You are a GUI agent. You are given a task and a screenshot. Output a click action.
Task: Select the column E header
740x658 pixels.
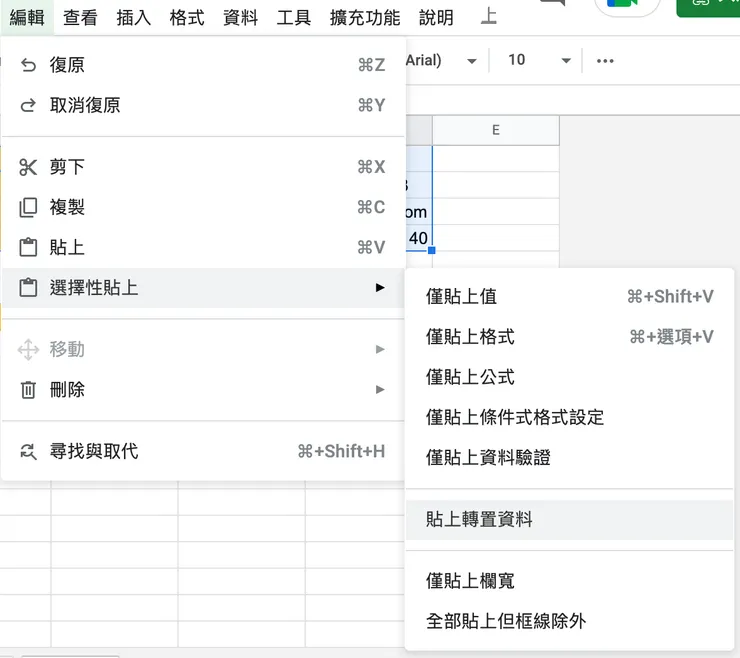pyautogui.click(x=496, y=130)
